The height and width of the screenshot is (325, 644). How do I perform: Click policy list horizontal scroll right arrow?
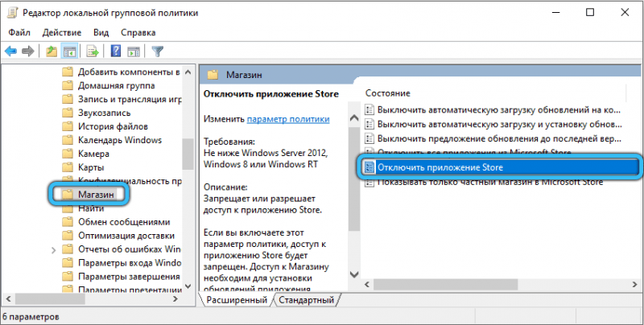pyautogui.click(x=635, y=284)
